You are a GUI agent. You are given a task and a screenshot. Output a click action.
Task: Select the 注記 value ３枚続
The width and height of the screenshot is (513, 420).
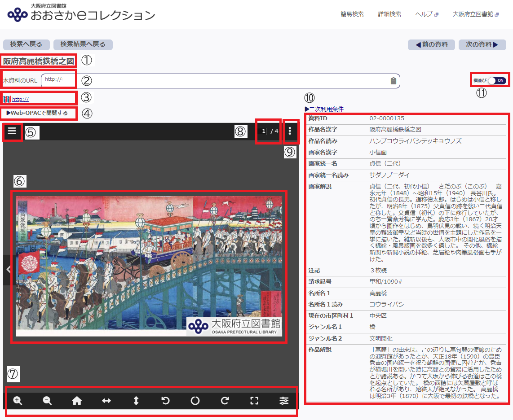click(x=378, y=270)
